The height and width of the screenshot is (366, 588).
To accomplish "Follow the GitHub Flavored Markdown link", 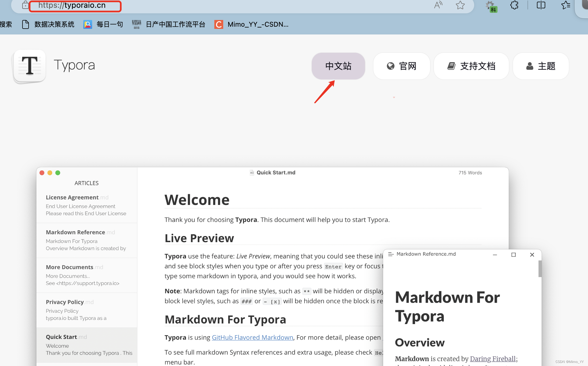I will coord(252,337).
